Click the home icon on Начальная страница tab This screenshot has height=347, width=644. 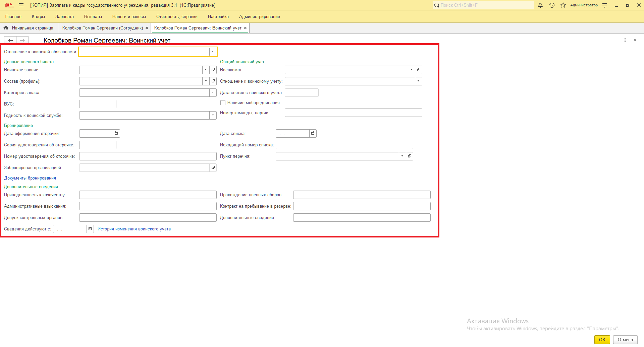coord(6,28)
